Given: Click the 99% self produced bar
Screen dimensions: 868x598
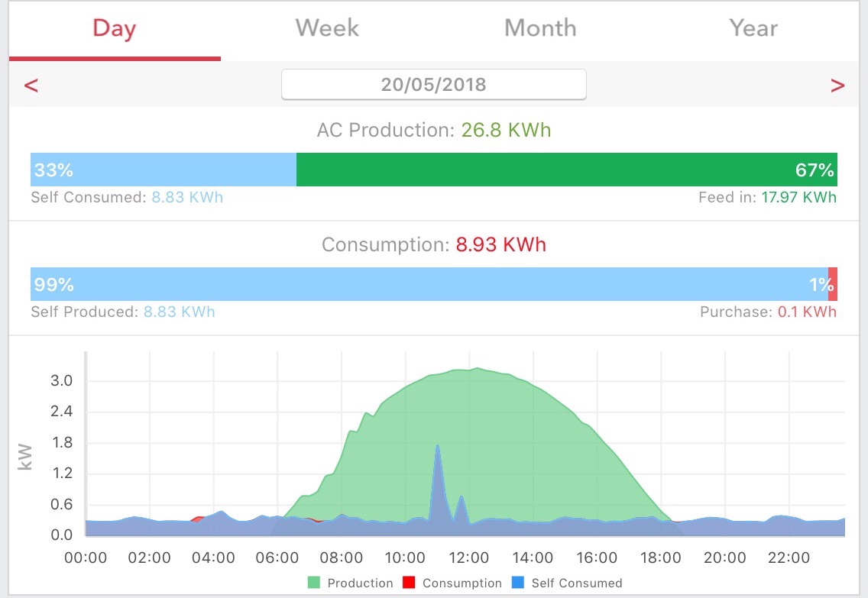Looking at the screenshot, I should 429,284.
